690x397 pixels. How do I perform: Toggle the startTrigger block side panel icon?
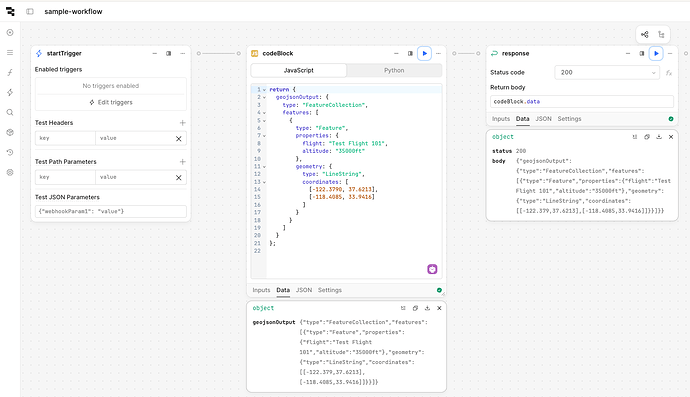(169, 53)
